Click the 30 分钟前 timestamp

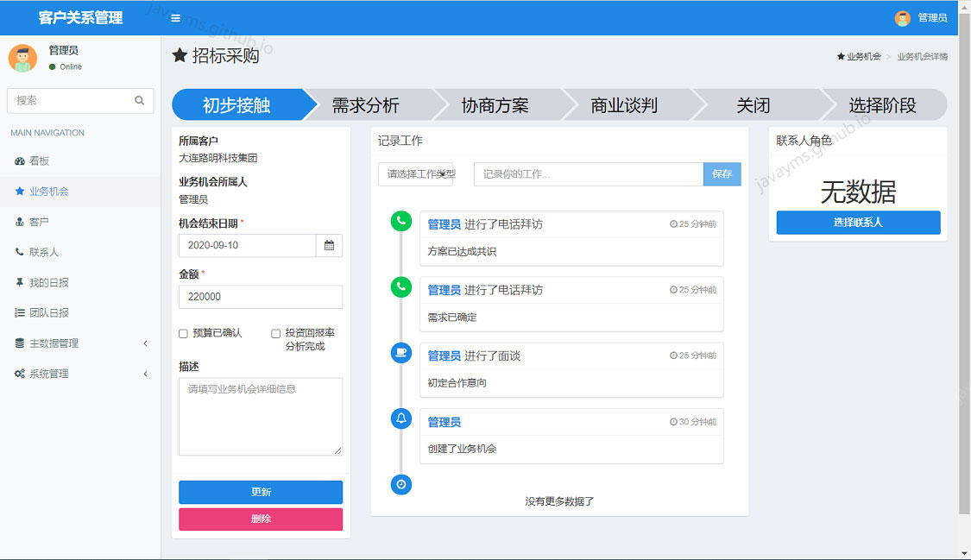[693, 422]
